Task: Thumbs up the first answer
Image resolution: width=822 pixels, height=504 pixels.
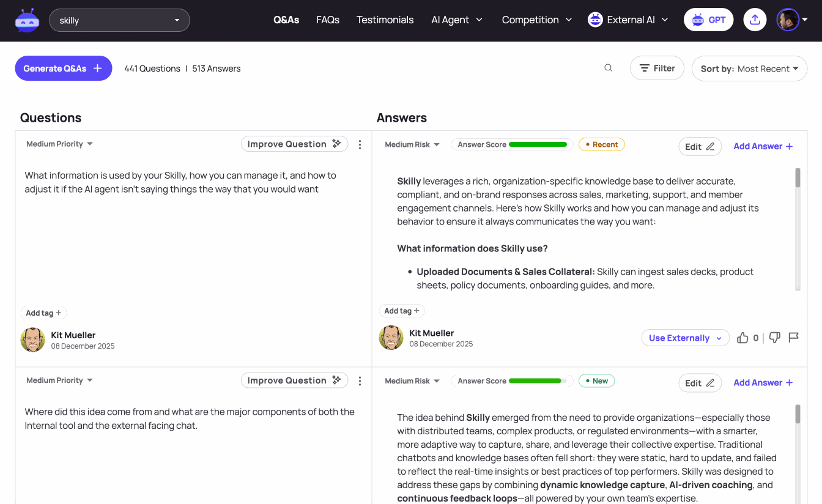Action: point(742,338)
